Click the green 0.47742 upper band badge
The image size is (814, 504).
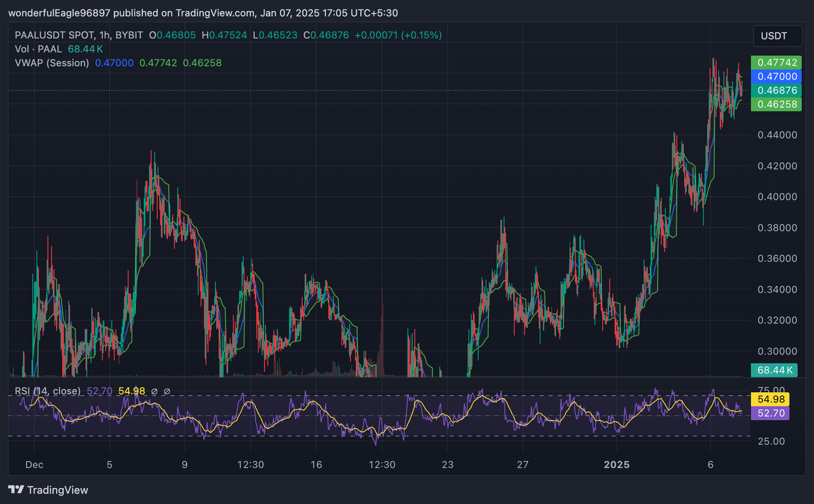click(776, 62)
